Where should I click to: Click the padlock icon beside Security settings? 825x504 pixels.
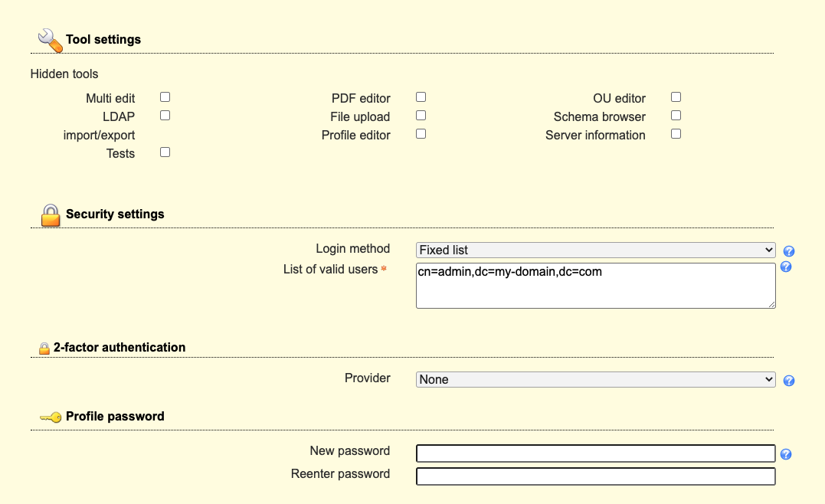(50, 215)
